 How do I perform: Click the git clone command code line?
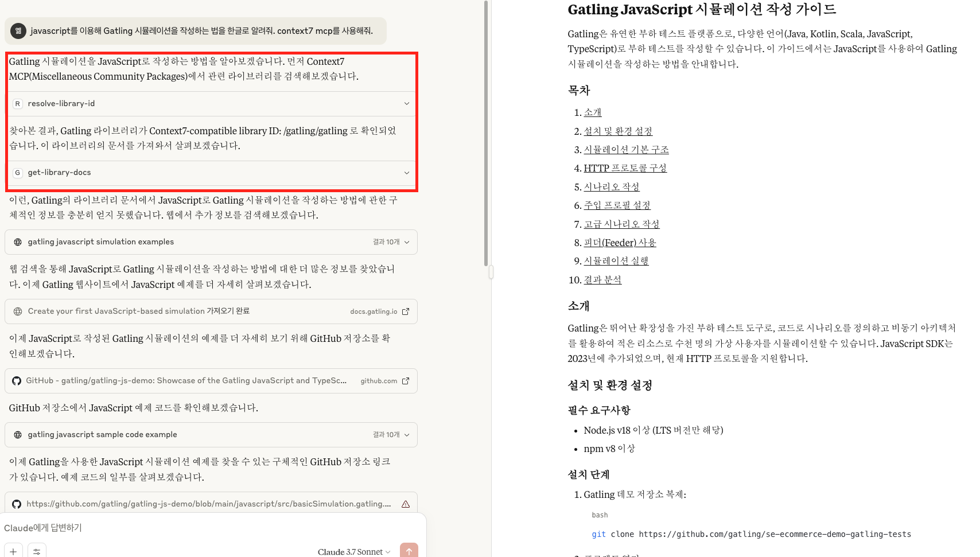click(751, 534)
